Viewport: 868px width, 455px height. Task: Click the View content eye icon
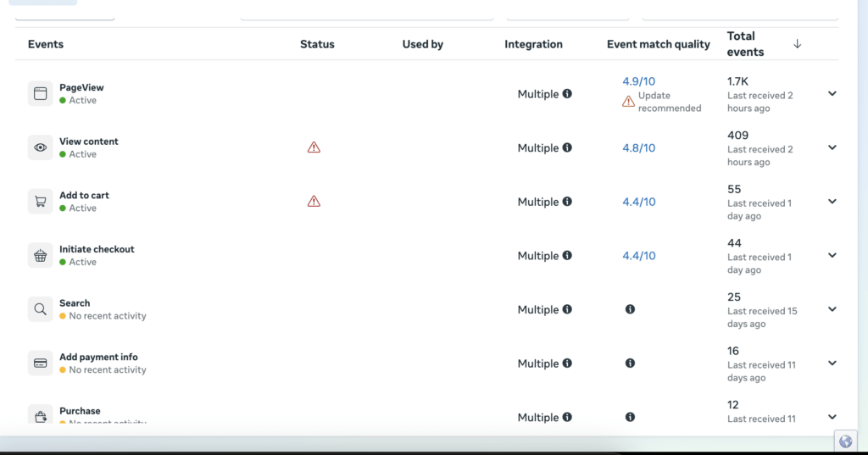[x=41, y=147]
